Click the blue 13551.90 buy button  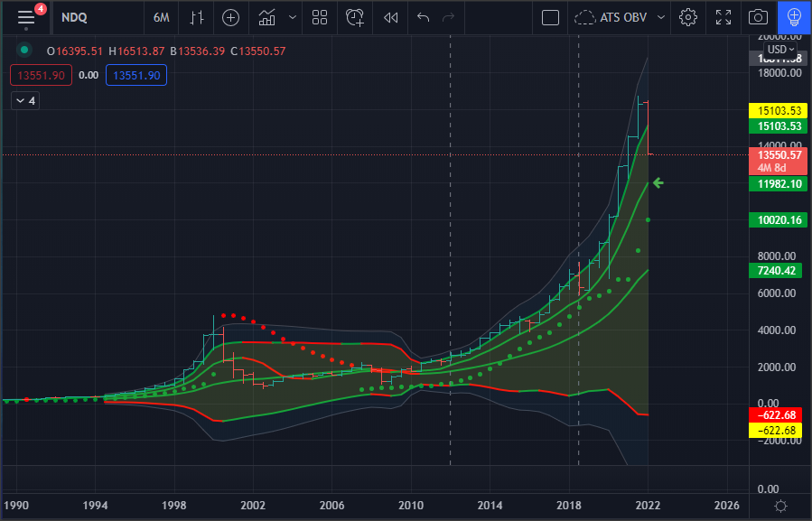click(136, 75)
